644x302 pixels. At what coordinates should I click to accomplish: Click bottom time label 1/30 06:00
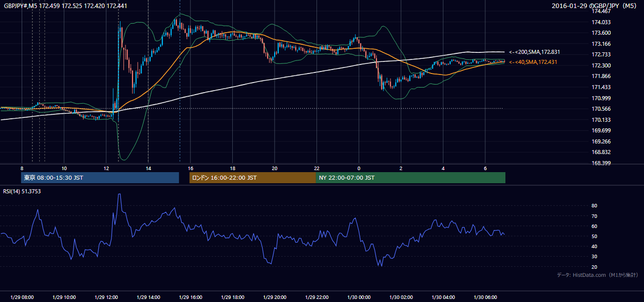tap(485, 297)
